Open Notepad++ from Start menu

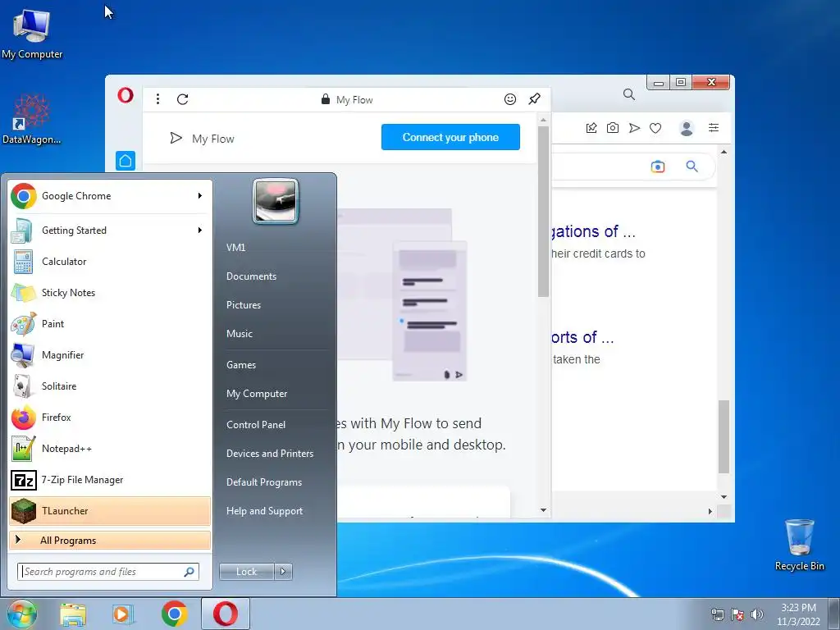click(110, 449)
